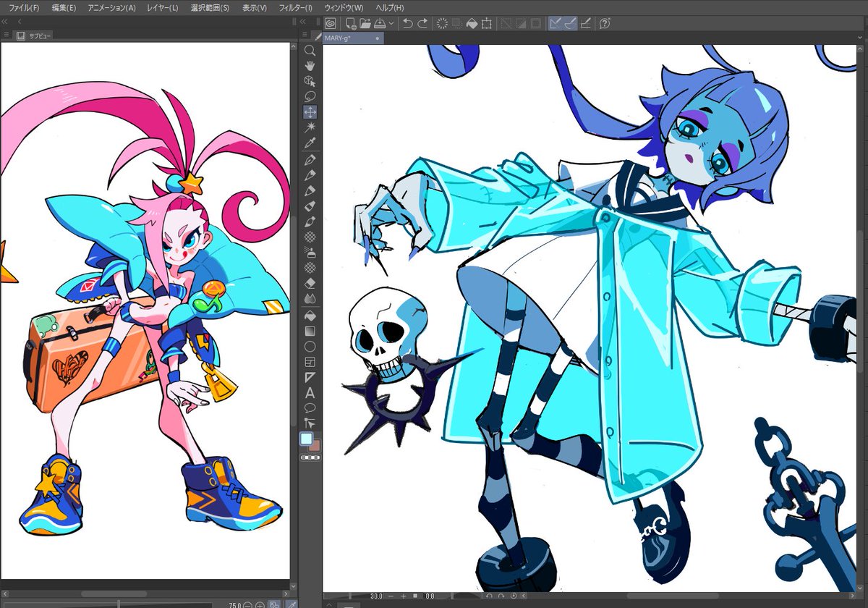Click the Deselect command icon
This screenshot has width=868, height=608.
(506, 23)
